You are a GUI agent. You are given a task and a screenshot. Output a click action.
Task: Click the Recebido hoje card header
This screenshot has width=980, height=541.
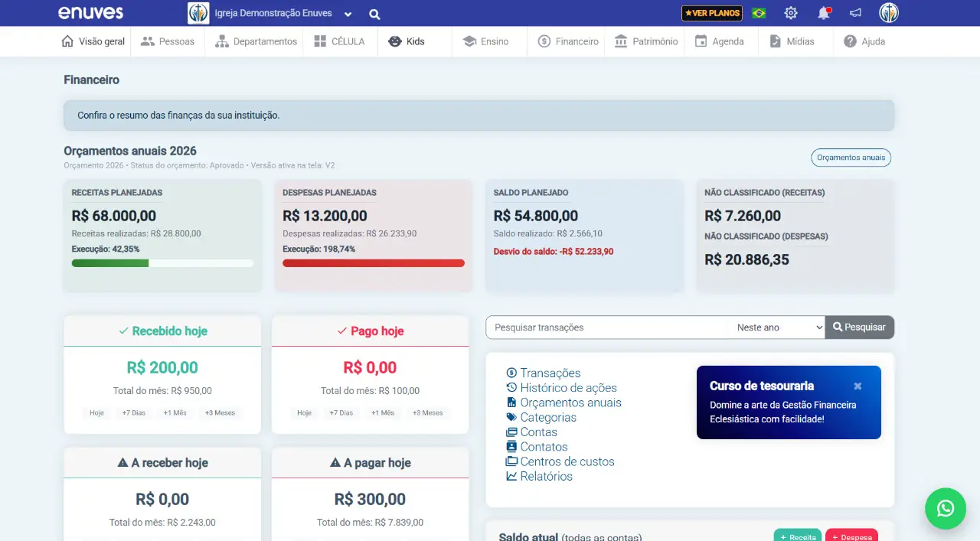162,331
